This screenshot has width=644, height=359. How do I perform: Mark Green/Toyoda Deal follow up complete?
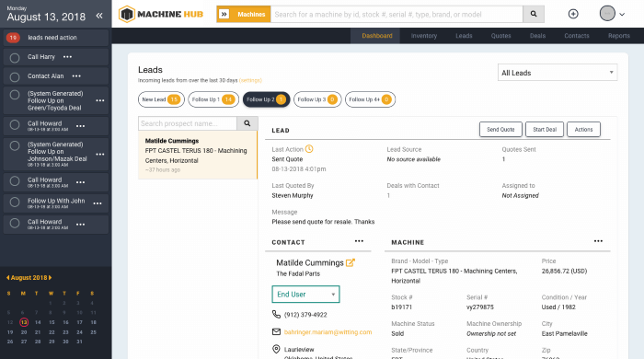pos(15,95)
